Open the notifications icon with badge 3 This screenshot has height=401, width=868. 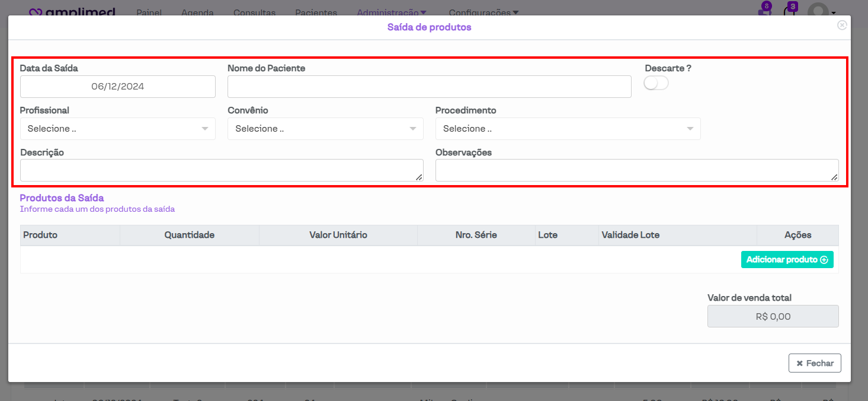[789, 11]
